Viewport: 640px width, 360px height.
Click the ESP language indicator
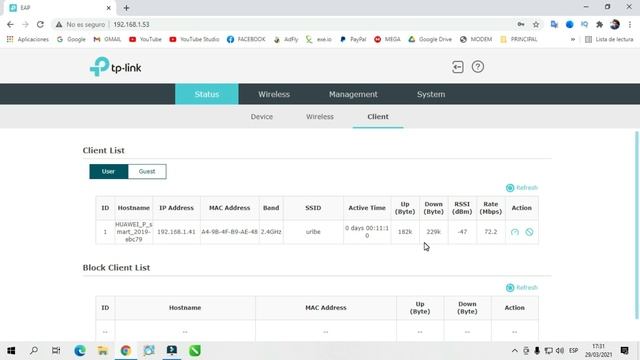coord(573,351)
